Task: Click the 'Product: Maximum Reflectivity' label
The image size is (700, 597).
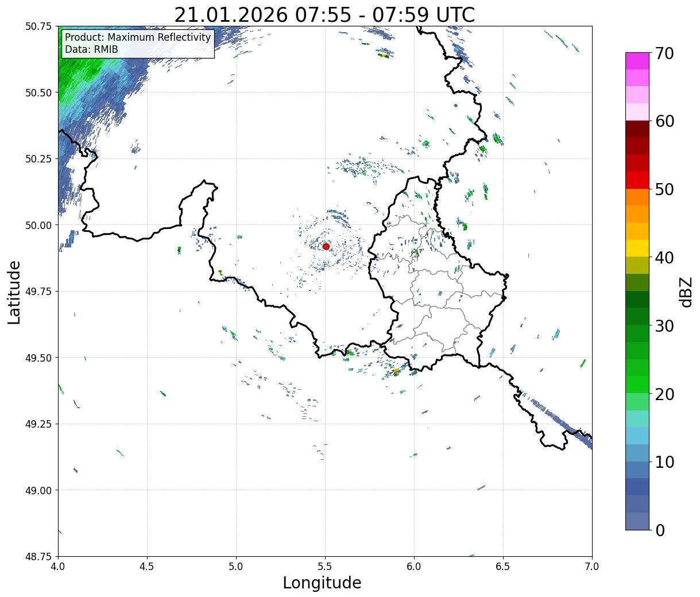Action: tap(138, 38)
